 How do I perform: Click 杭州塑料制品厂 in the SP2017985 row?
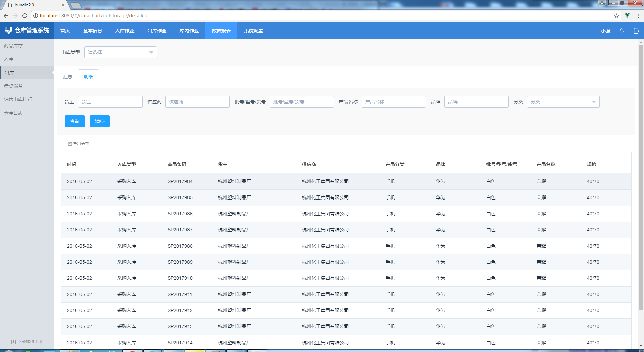234,197
